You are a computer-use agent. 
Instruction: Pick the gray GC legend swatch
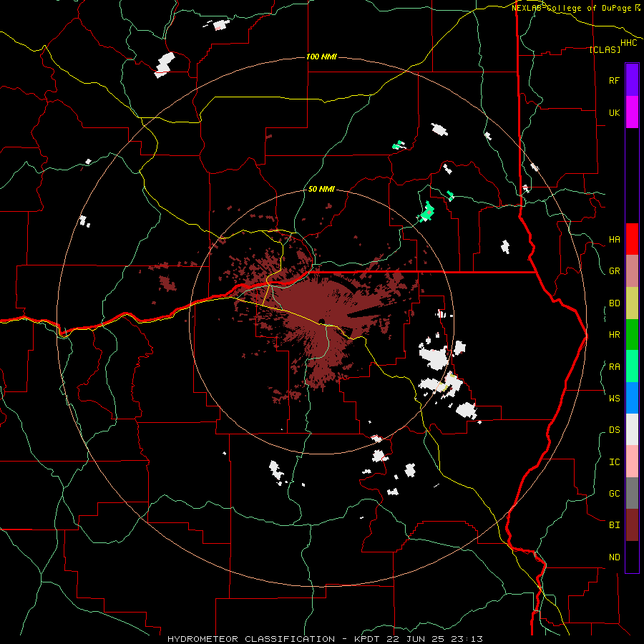632,493
